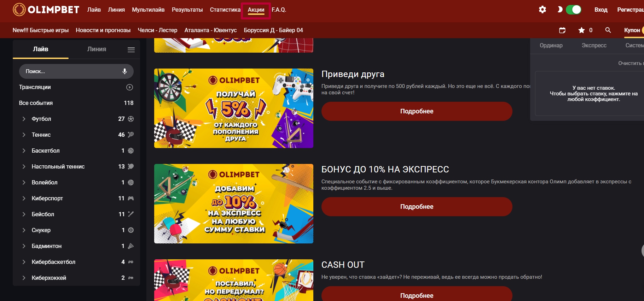Open the Акции menu item
Viewport: 644px width, 301px height.
pos(256,10)
